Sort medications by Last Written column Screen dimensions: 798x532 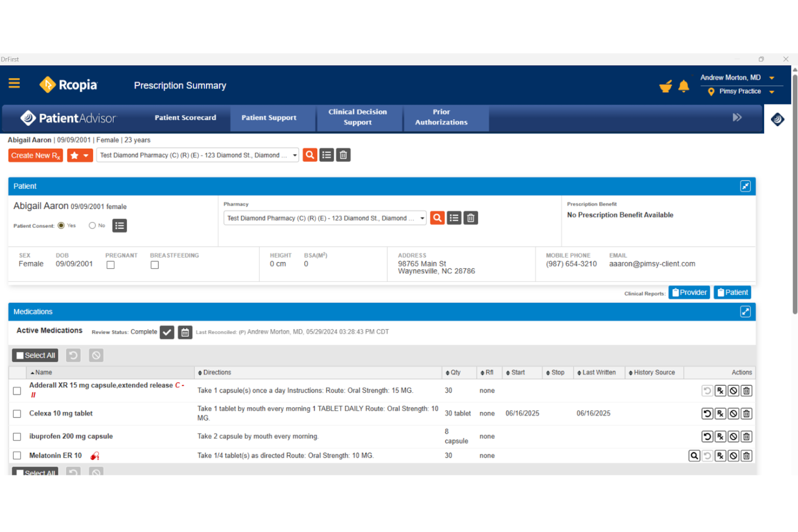596,372
